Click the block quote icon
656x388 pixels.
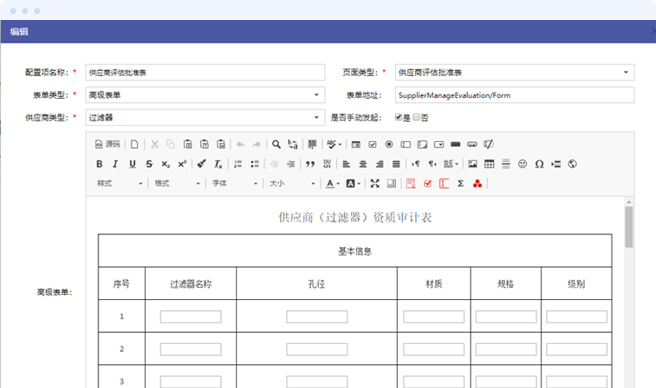[x=310, y=164]
